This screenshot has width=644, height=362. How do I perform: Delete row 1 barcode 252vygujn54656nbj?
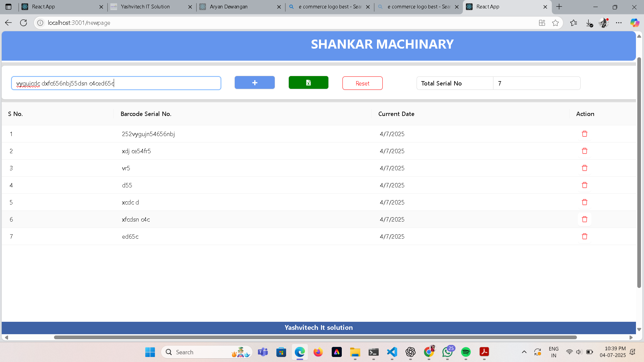584,134
